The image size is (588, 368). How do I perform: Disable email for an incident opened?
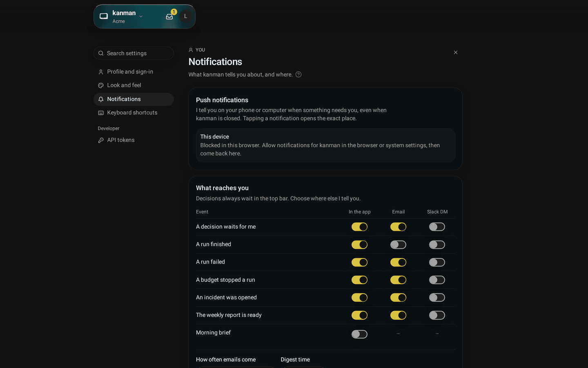[398, 298]
